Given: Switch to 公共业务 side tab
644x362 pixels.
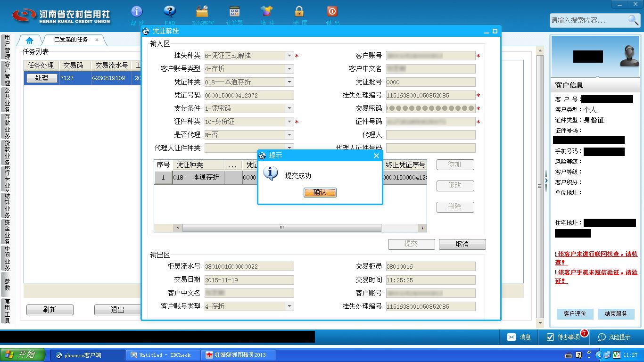Looking at the screenshot, I should (x=7, y=100).
